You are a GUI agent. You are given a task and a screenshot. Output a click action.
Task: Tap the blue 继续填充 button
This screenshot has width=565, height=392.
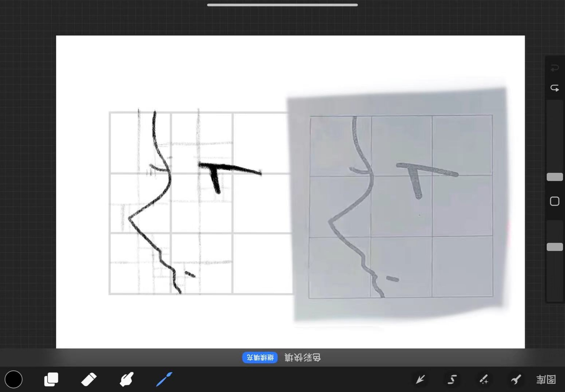(x=260, y=357)
